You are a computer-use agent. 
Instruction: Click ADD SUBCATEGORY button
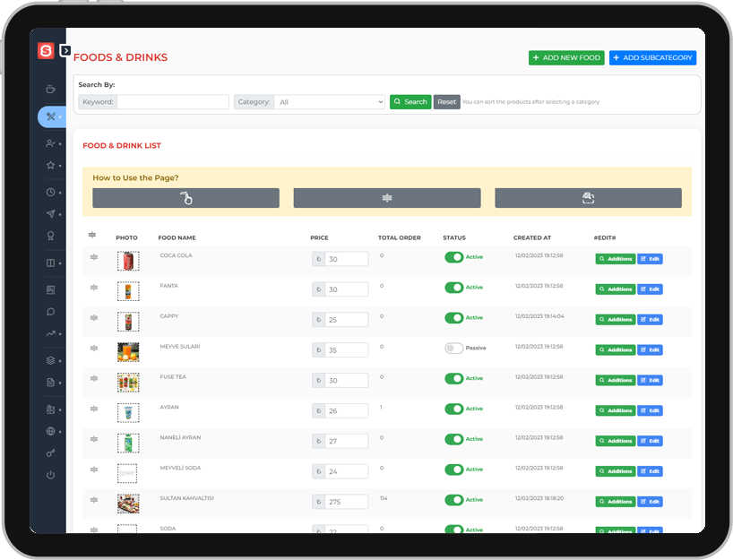[x=652, y=58]
